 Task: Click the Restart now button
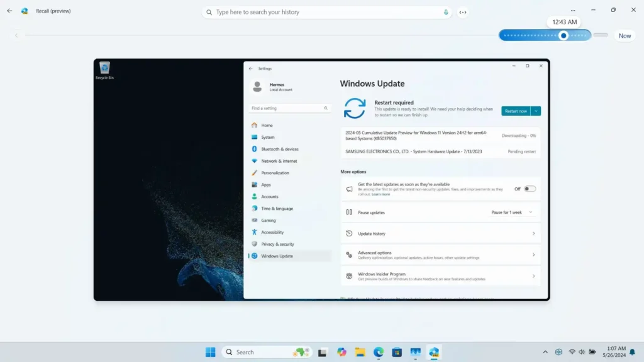[x=516, y=111]
